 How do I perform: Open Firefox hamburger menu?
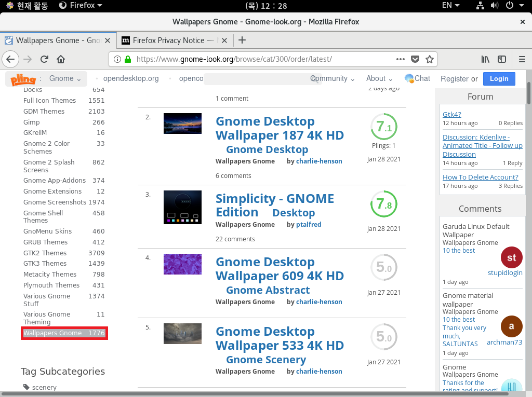coord(522,59)
